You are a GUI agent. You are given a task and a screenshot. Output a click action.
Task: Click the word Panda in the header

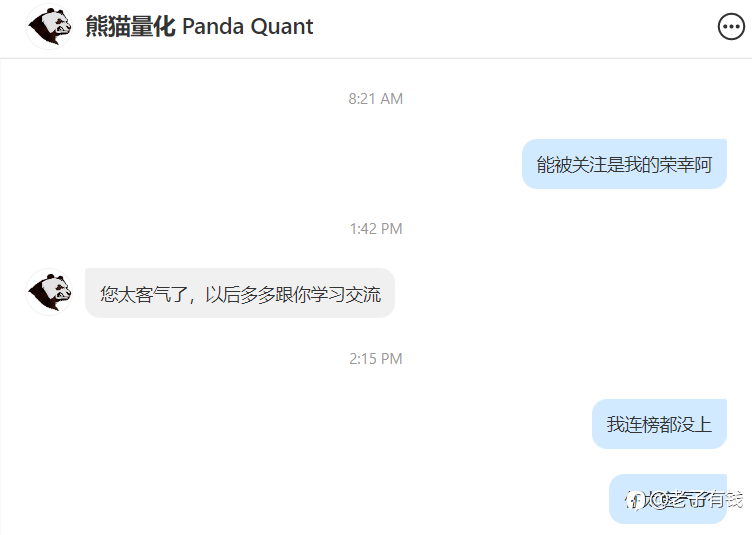click(x=213, y=27)
